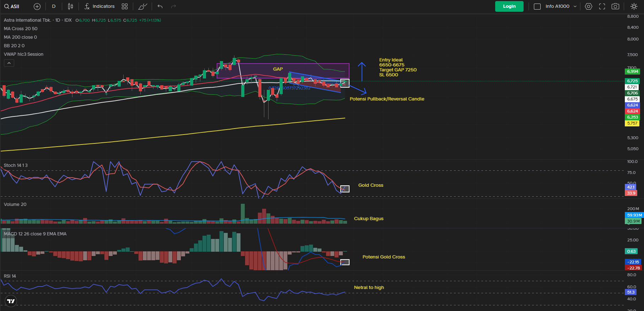The height and width of the screenshot is (311, 644).
Task: Select the Potensi Pullback/Reversal Candle note
Action: click(x=387, y=99)
